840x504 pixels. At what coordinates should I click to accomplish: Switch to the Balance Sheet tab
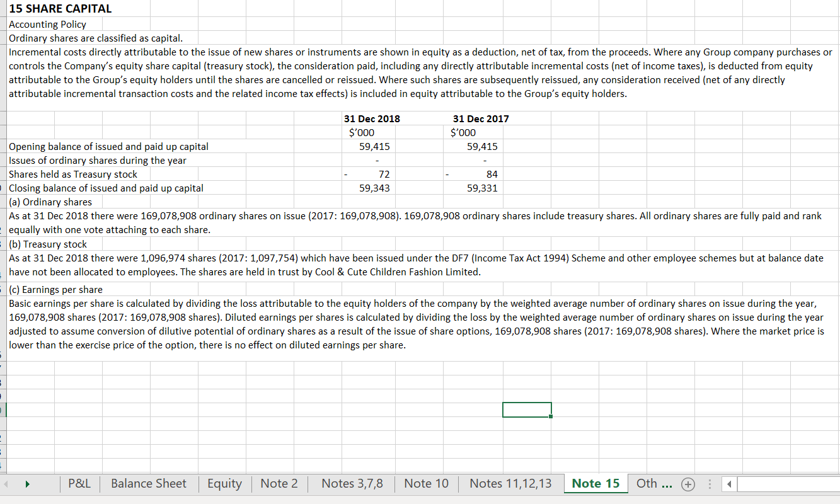(x=149, y=484)
